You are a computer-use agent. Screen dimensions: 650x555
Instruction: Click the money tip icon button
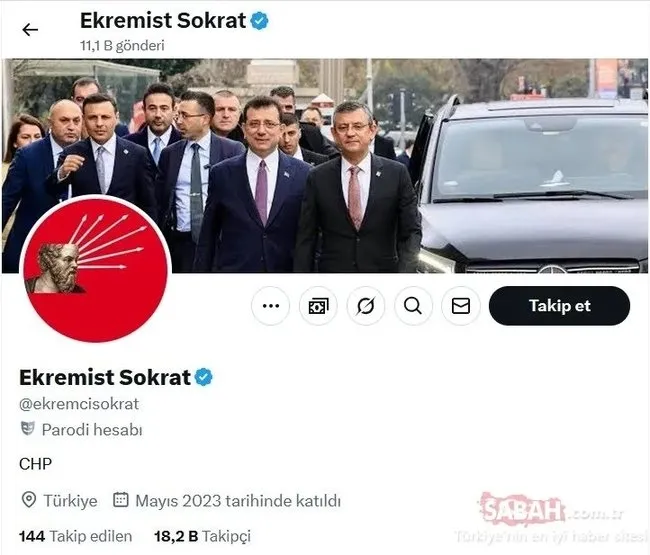pos(318,306)
